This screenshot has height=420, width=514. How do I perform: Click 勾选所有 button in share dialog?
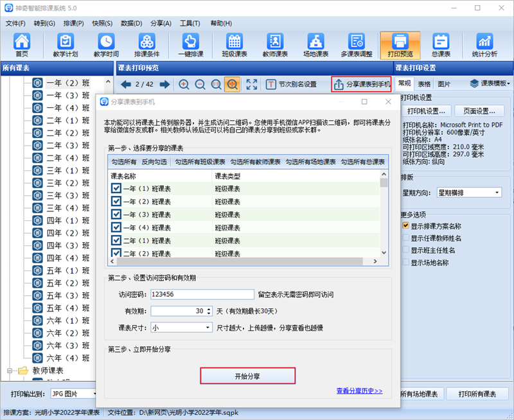123,162
